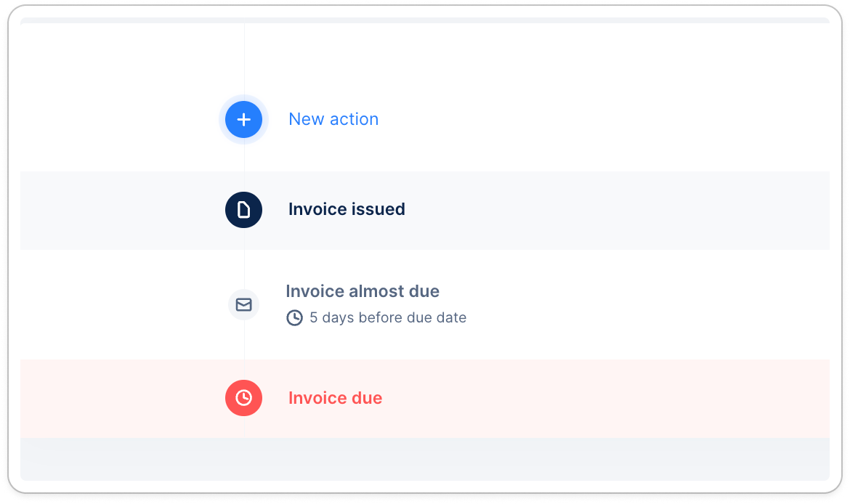The width and height of the screenshot is (850, 504).
Task: Click the envelope email icon
Action: coord(243,304)
